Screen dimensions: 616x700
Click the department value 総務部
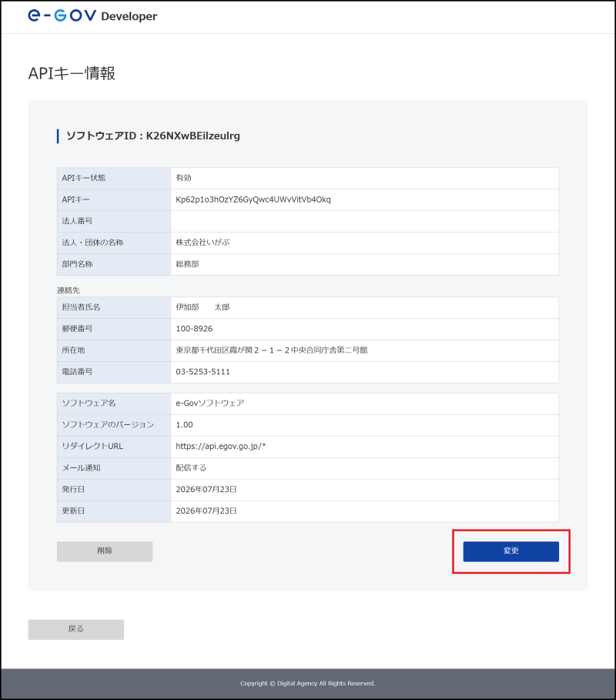(187, 264)
